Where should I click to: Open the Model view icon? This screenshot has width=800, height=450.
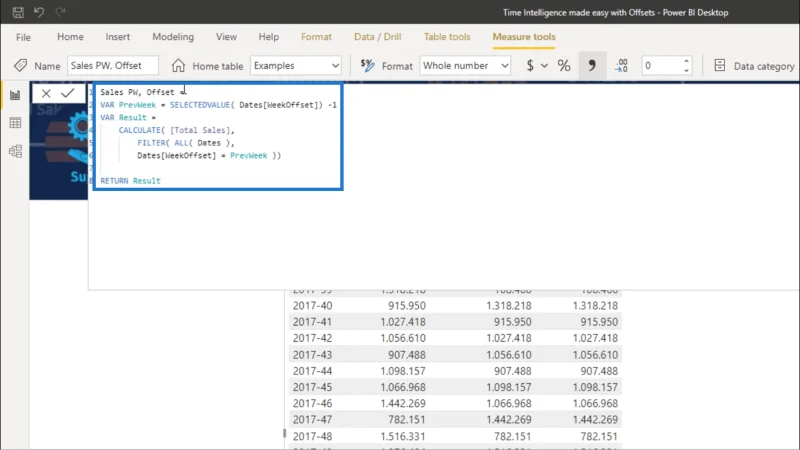click(15, 151)
